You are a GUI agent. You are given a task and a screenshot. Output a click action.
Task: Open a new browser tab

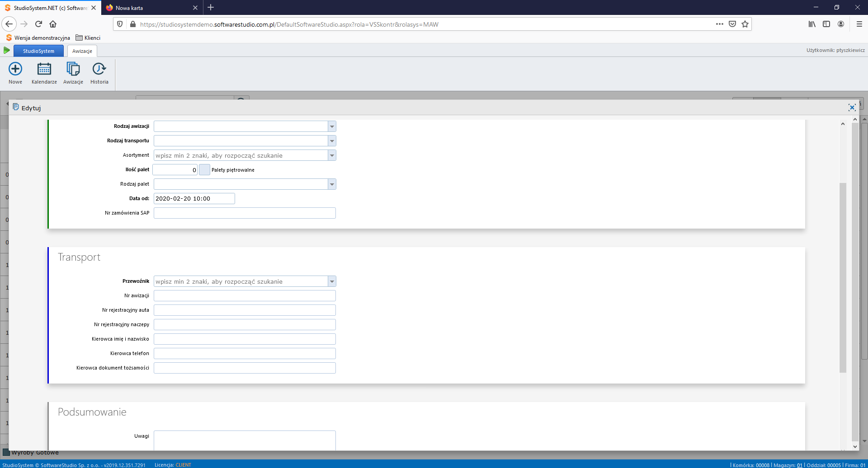click(211, 7)
